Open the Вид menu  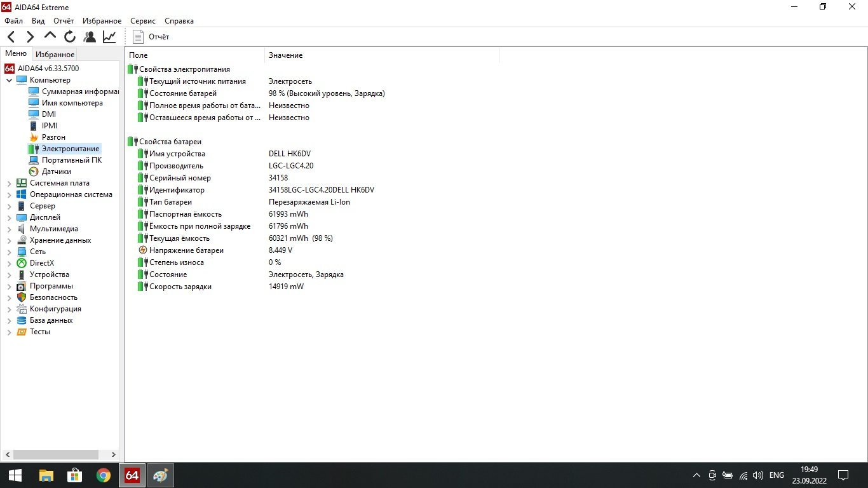point(38,21)
